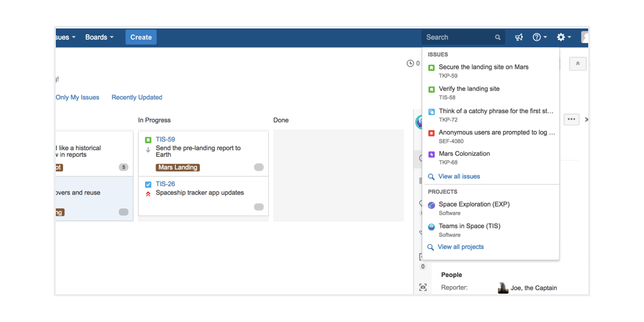644x322 pixels.
Task: Open View all issues link
Action: [x=459, y=177]
